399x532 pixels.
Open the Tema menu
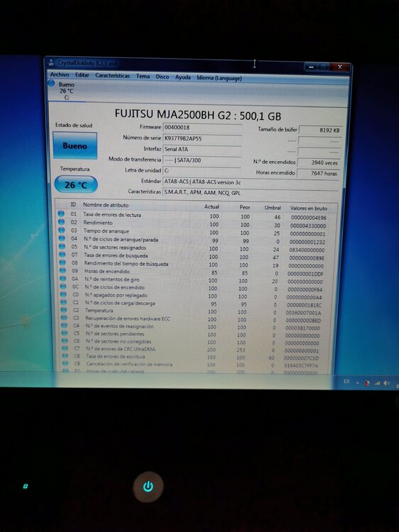(x=143, y=77)
